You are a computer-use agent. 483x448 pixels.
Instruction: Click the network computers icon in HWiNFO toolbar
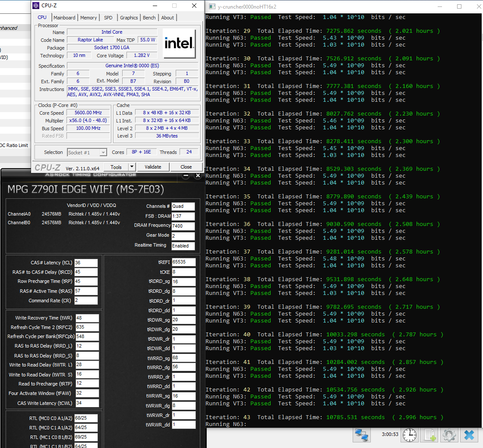[x=362, y=435]
